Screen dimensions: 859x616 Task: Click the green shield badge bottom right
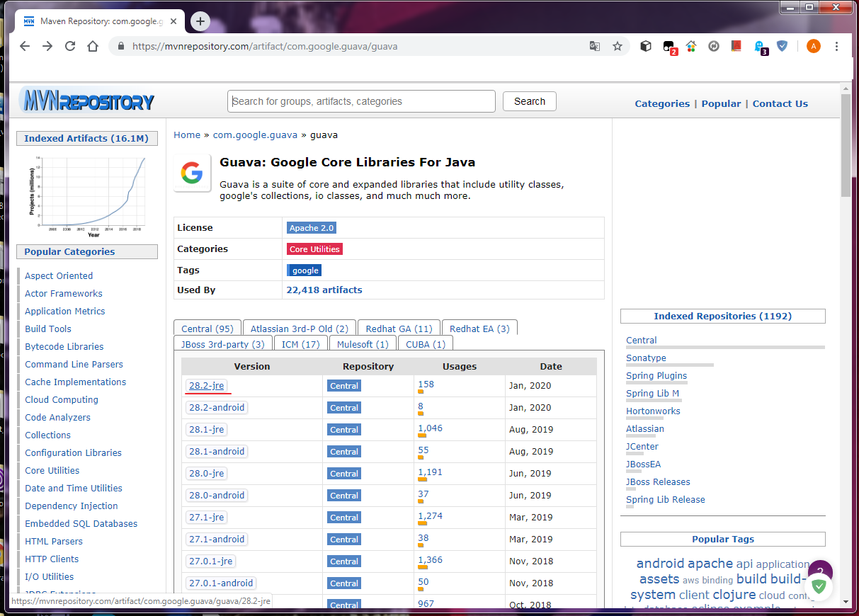pos(819,586)
